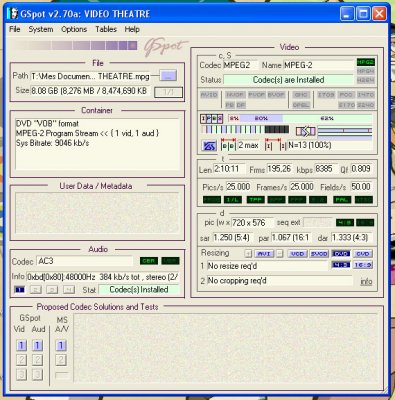Click the audio Codec AC3 field

pyautogui.click(x=85, y=261)
